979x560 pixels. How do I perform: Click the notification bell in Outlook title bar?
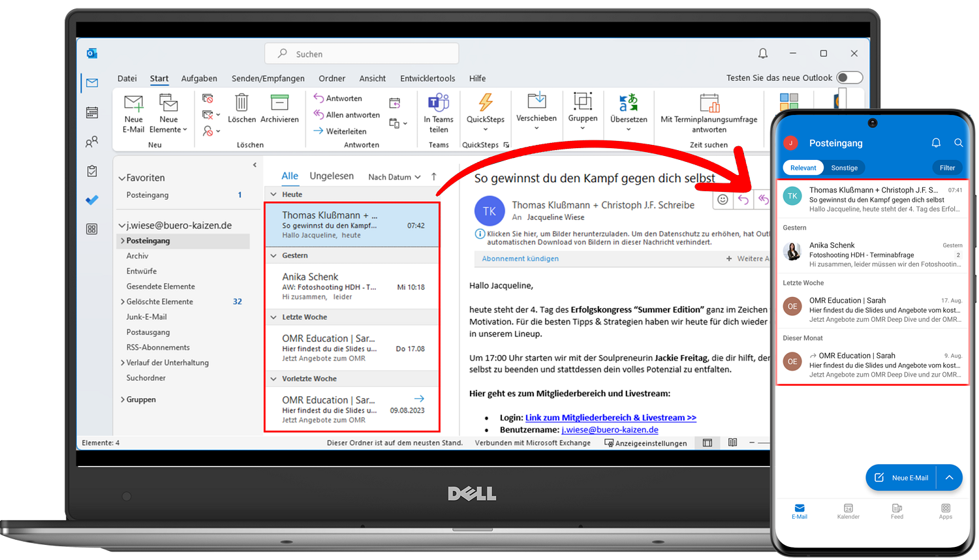coord(763,54)
